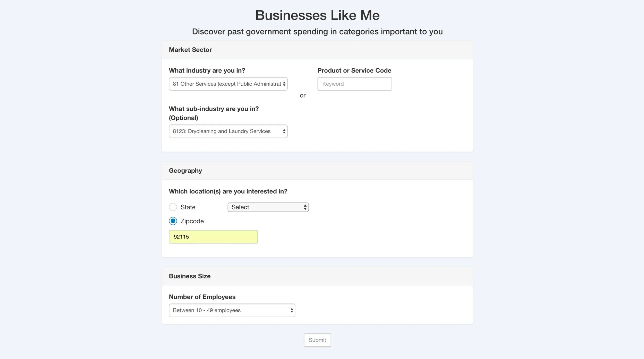644x359 pixels.
Task: Click the arrows icon on State select
Action: (x=305, y=207)
